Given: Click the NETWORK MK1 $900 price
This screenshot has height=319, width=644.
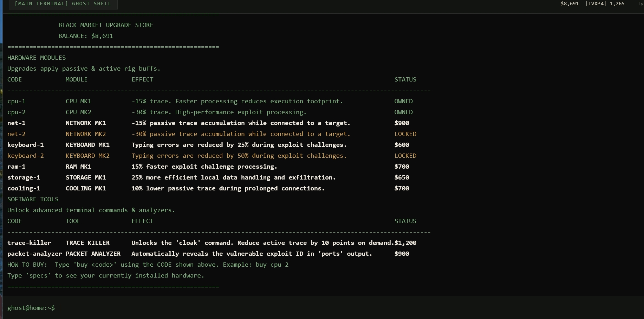Looking at the screenshot, I should point(402,123).
